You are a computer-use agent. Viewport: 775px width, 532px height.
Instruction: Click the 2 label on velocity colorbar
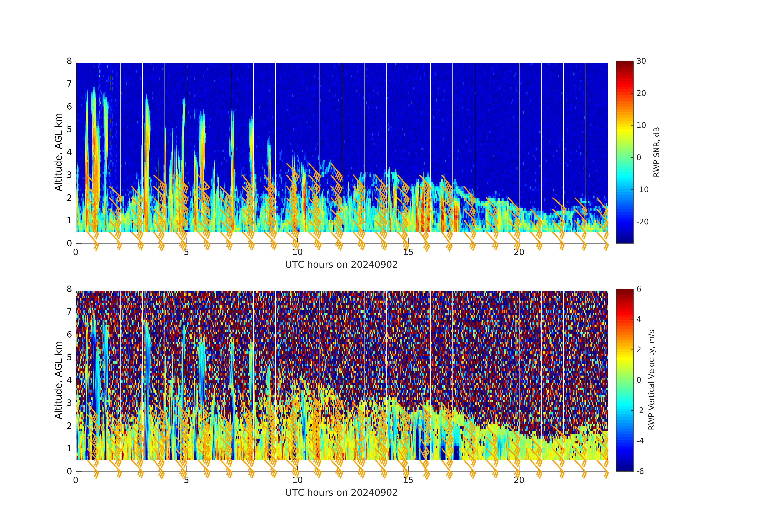pos(639,350)
